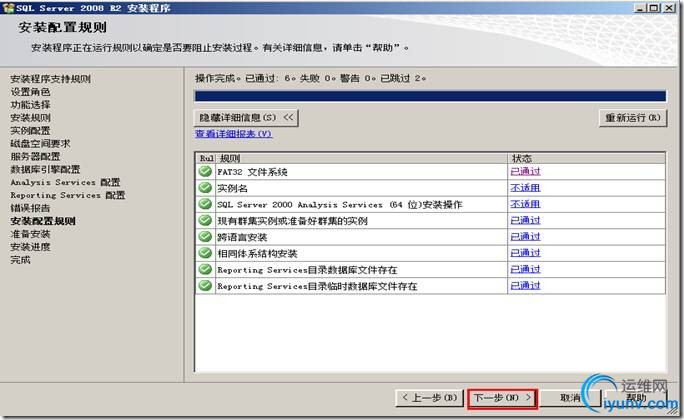Select 数据库引擎配置 step in sidebar

pos(45,169)
